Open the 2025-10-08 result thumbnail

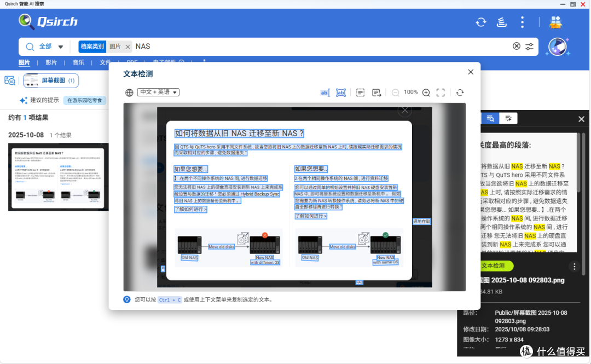(59, 177)
